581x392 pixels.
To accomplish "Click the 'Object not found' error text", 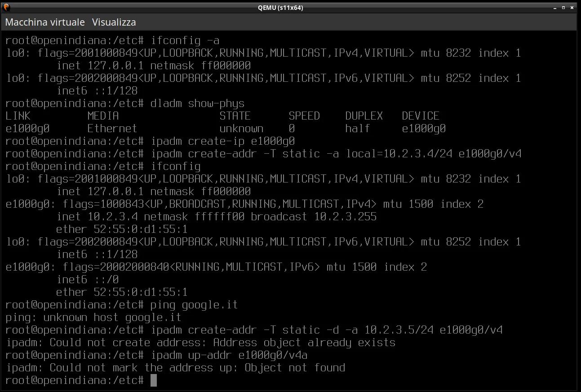I will pos(295,368).
